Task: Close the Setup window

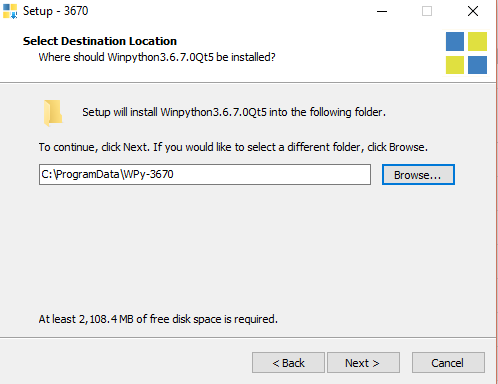Action: (473, 11)
